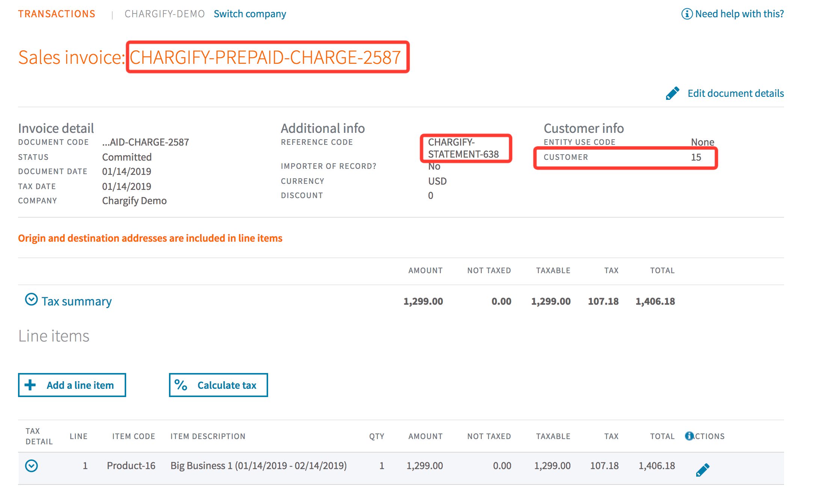Click the QTY column header

(x=377, y=436)
